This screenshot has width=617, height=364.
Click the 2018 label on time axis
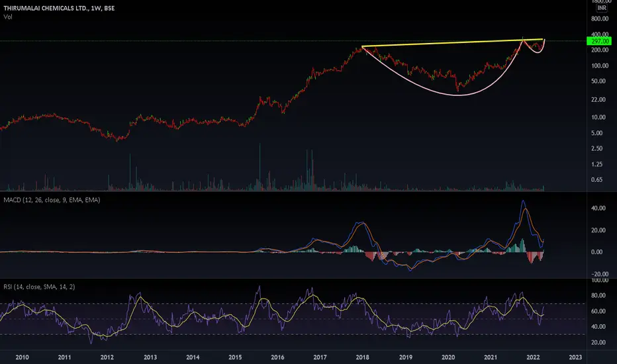362,357
